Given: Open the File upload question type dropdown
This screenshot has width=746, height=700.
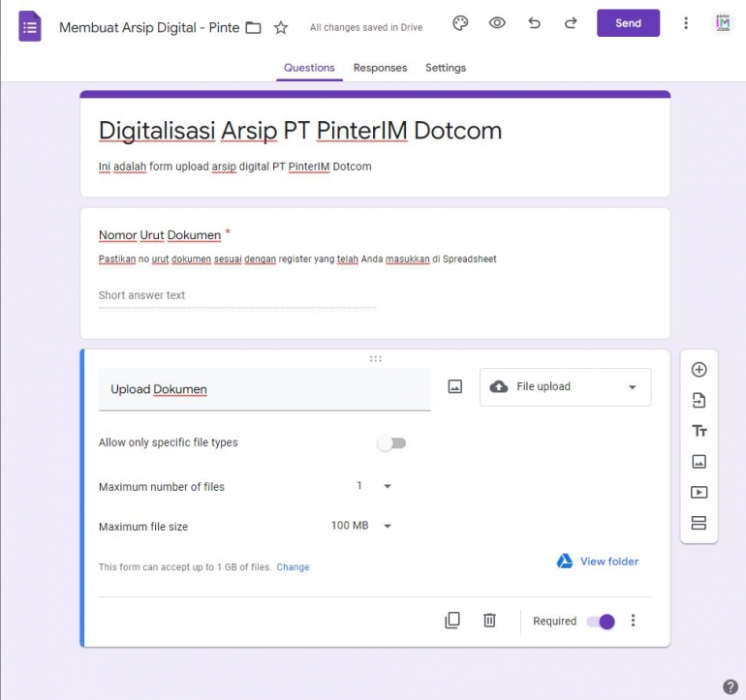Looking at the screenshot, I should (565, 387).
